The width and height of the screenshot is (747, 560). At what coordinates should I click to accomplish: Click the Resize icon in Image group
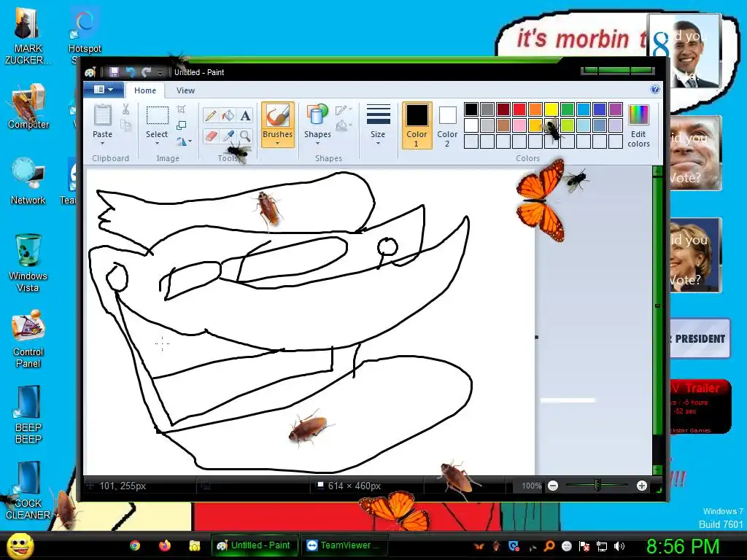[x=181, y=125]
